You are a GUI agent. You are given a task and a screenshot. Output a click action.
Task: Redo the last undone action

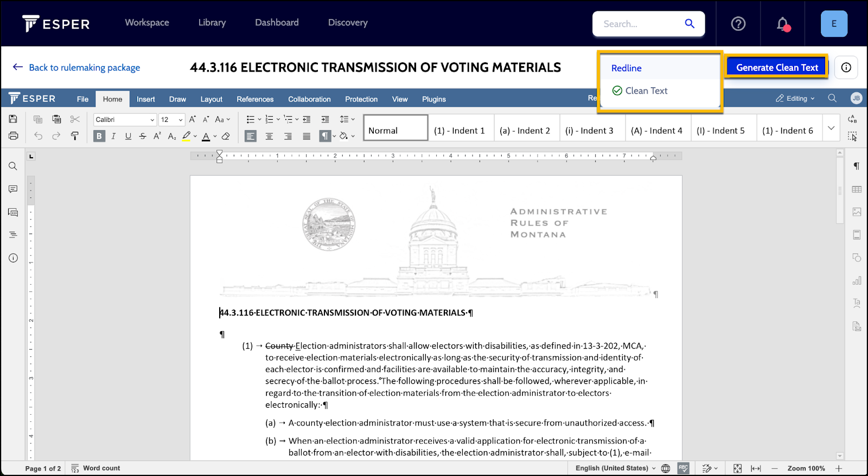pos(56,136)
